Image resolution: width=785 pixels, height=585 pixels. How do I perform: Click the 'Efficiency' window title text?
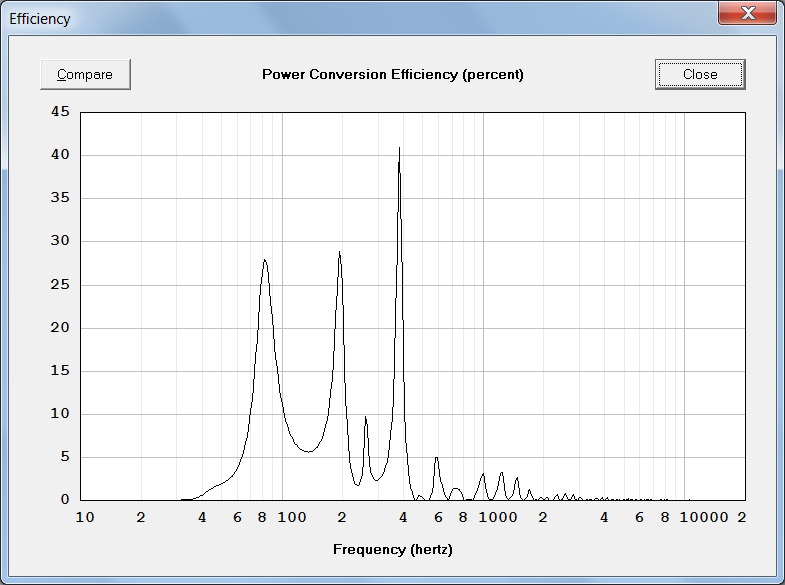(x=40, y=19)
